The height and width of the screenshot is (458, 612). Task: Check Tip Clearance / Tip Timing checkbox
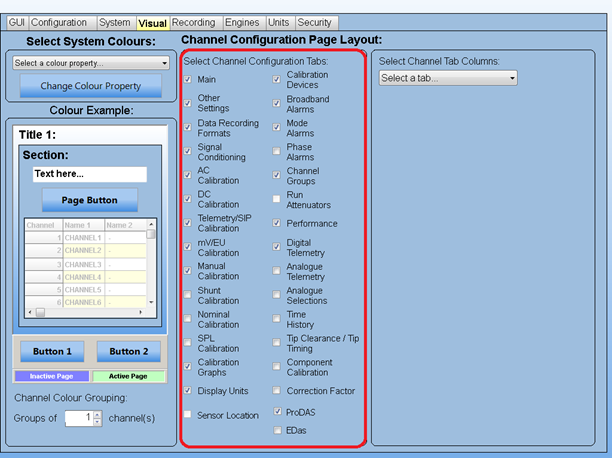pyautogui.click(x=277, y=342)
